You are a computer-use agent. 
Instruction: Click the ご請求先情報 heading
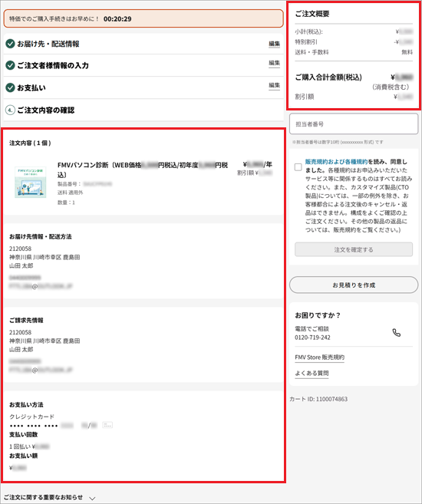(26, 320)
